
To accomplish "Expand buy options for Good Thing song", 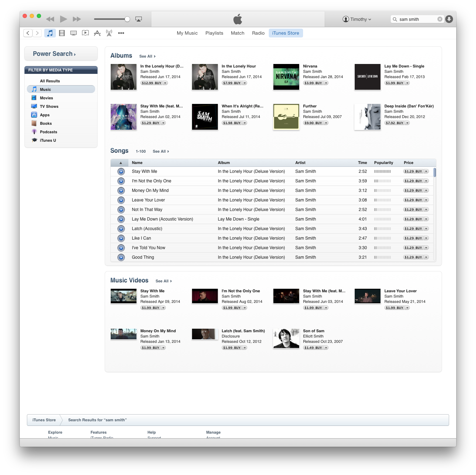I will click(426, 257).
